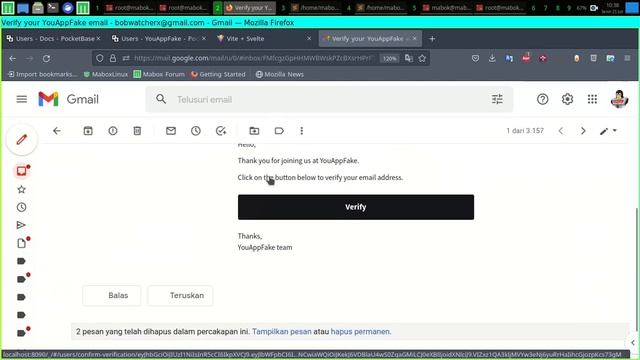
Task: Open MaboxLinux bookmark
Action: [106, 74]
